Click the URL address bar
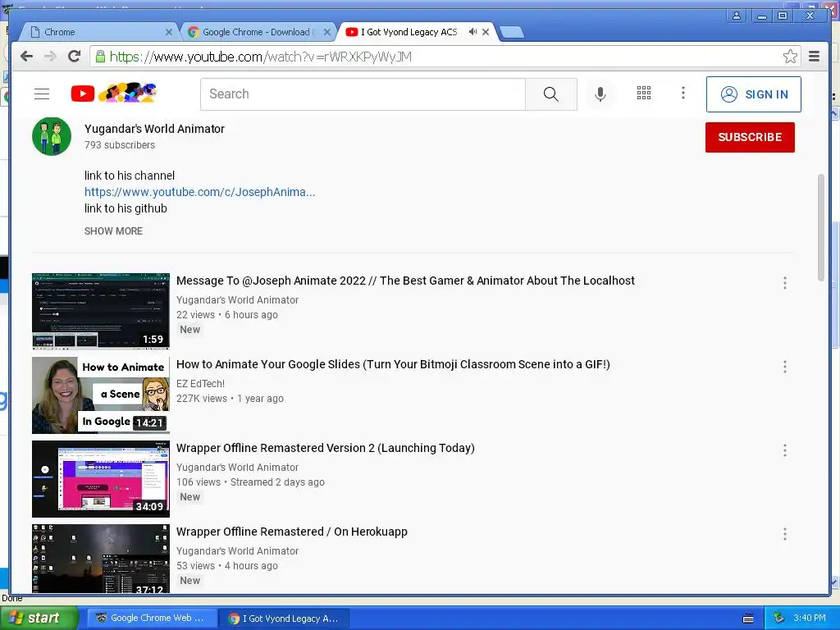This screenshot has height=630, width=840. click(444, 57)
